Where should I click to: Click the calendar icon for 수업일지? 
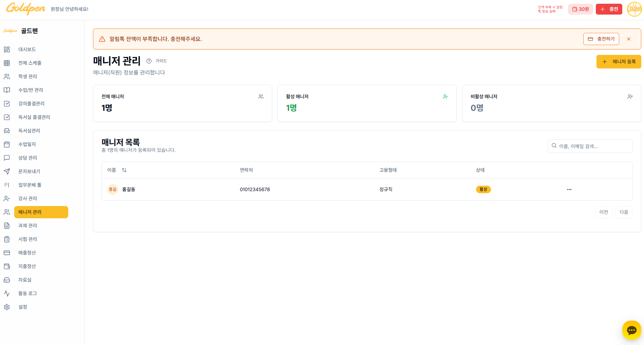coord(7,144)
